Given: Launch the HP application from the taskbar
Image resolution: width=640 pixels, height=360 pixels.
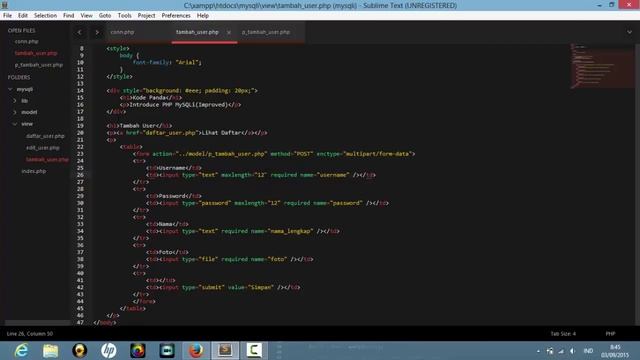Looking at the screenshot, I should click(x=109, y=351).
